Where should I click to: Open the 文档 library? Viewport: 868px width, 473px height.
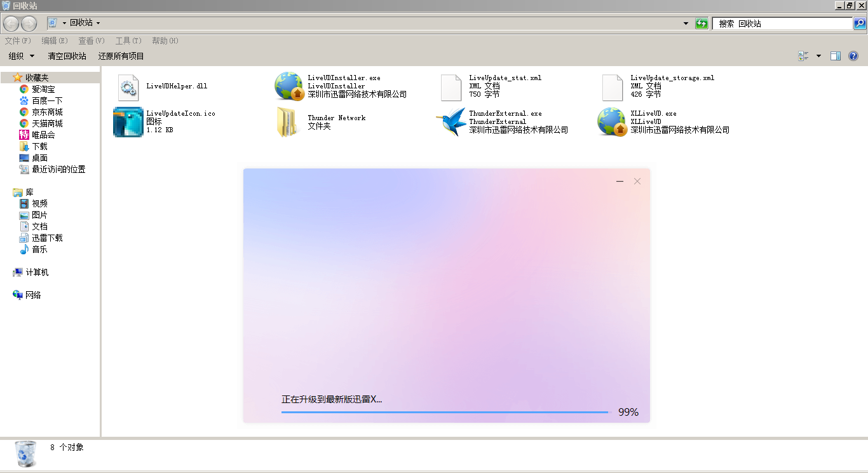39,226
